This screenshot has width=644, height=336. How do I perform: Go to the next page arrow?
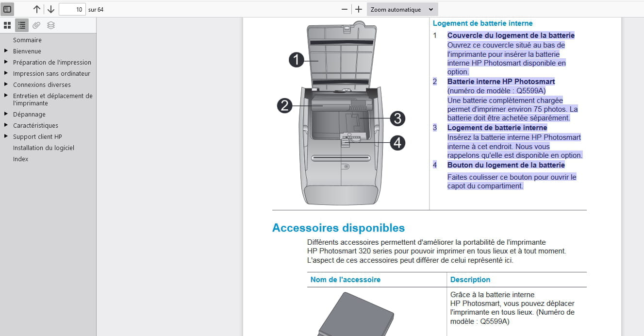(51, 9)
